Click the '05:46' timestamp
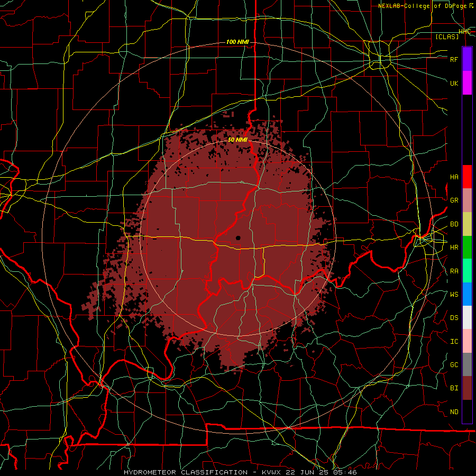This screenshot has height=476, width=476. point(344,472)
